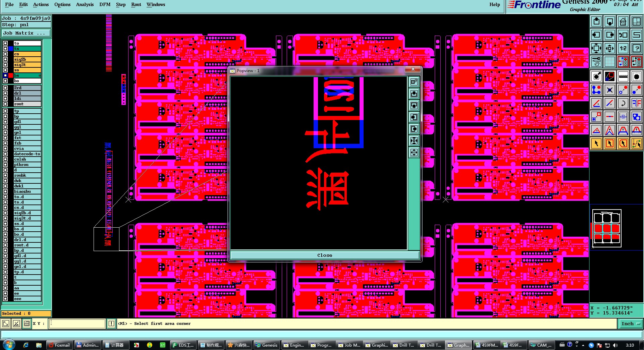Toggle the checkbox for layer 'biaozhu'
This screenshot has height=350, width=644.
(x=5, y=191)
